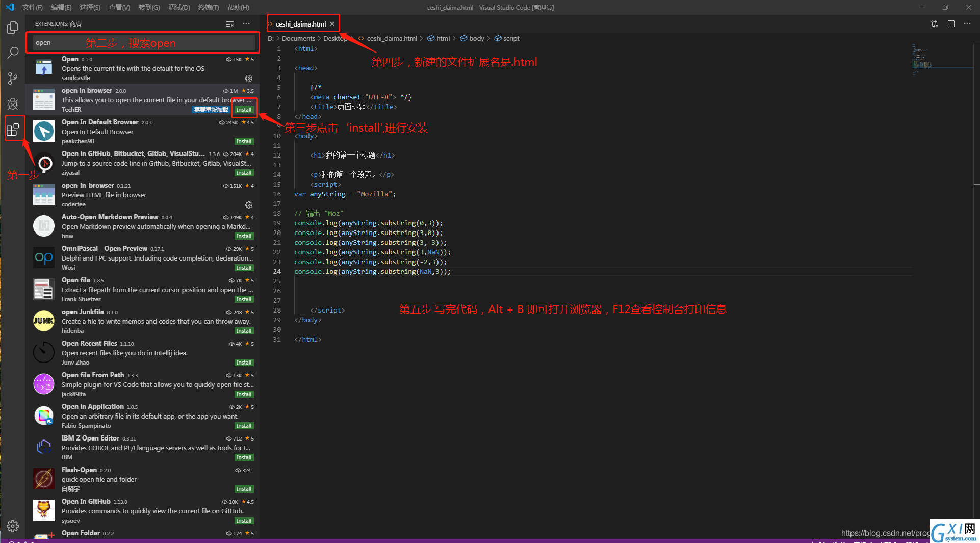The image size is (980, 543).
Task: Open the Search view in activity bar
Action: tap(13, 53)
